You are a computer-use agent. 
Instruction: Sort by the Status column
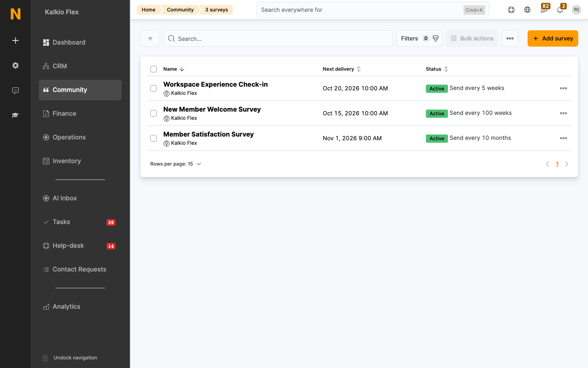tap(437, 69)
